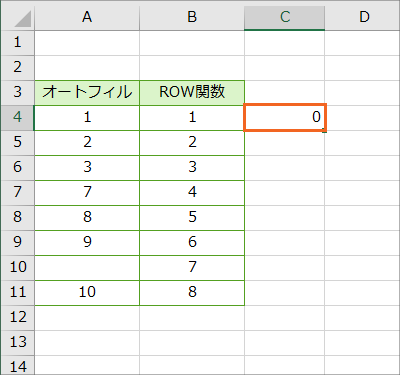Select row 1 header
This screenshot has height=375, width=400.
(x=18, y=43)
